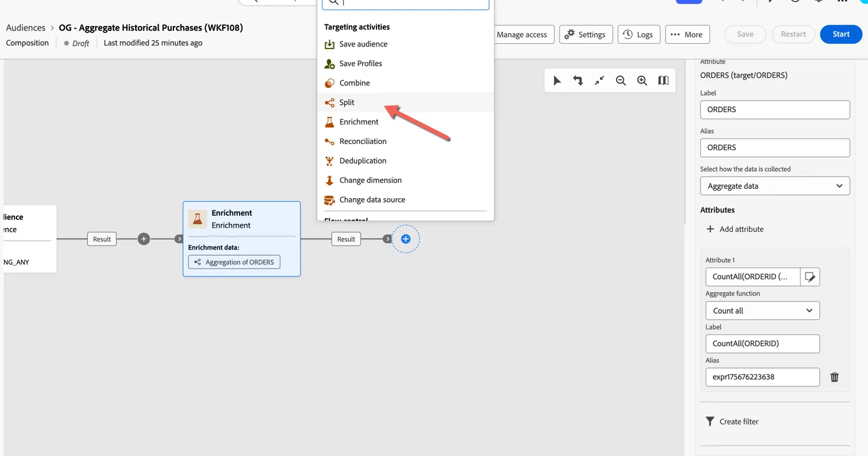Image resolution: width=868 pixels, height=456 pixels.
Task: Choose Enrichment from the activity list
Action: pyautogui.click(x=405, y=122)
